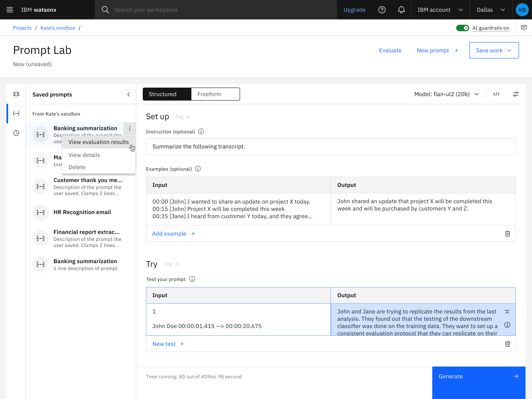View the code with the </> icon

[496, 94]
